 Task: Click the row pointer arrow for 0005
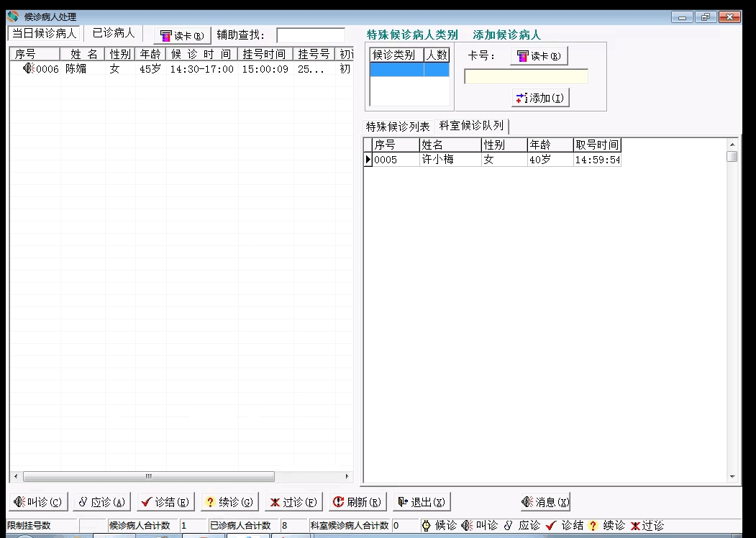pos(368,160)
